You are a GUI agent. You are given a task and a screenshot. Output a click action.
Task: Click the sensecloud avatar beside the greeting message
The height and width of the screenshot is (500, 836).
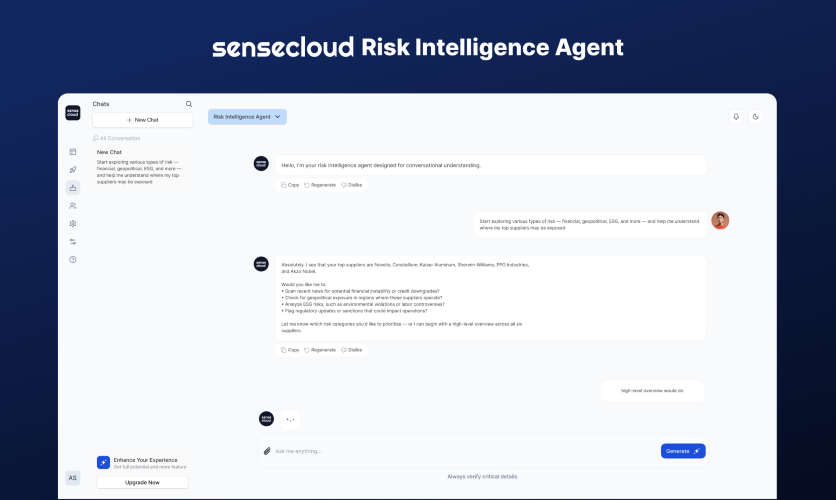pyautogui.click(x=261, y=164)
